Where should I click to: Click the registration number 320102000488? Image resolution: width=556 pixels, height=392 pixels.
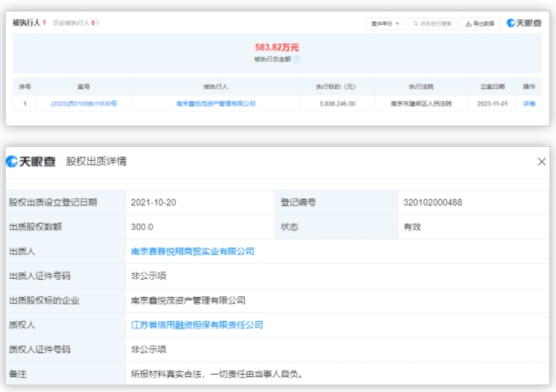432,202
